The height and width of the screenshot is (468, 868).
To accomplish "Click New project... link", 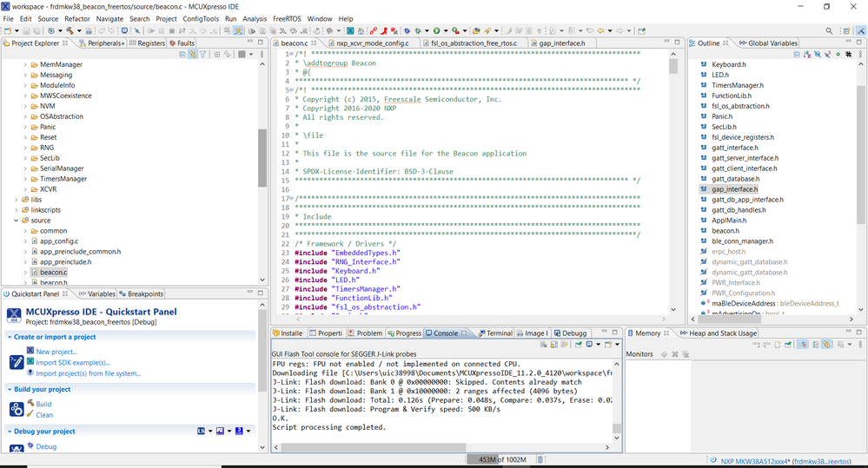I will pyautogui.click(x=56, y=352).
